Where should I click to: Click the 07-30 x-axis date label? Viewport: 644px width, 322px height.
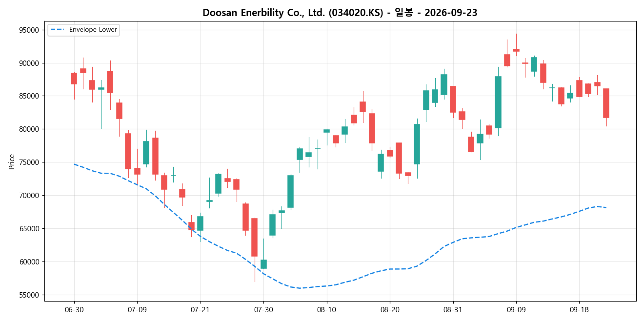tap(263, 310)
